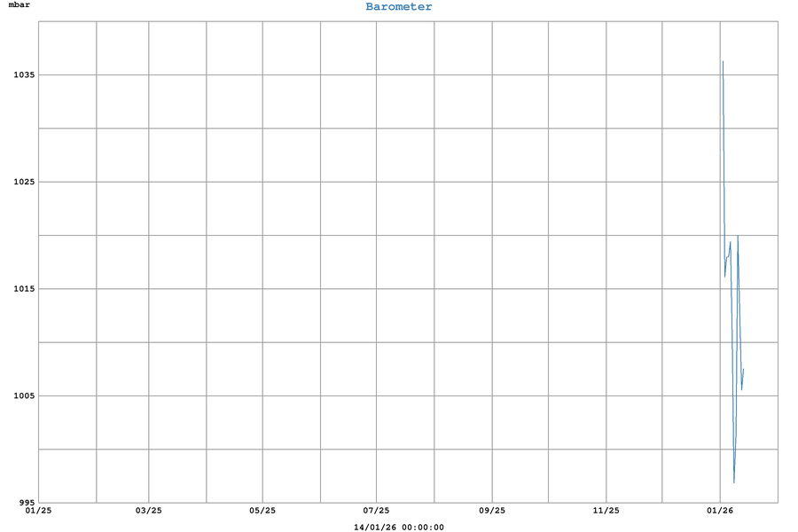This screenshot has height=532, width=798.
Task: Click the rightmost end of the pressure line
Action: (744, 369)
